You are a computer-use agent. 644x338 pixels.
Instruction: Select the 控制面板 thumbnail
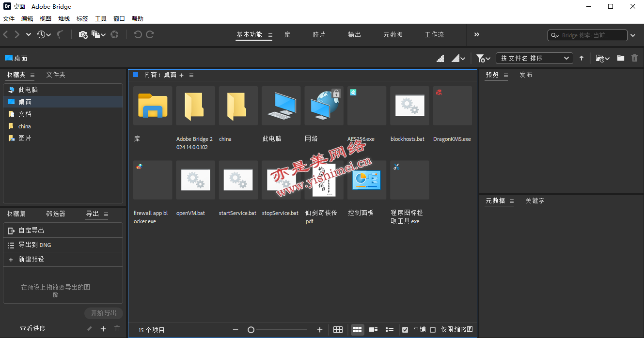tap(367, 180)
